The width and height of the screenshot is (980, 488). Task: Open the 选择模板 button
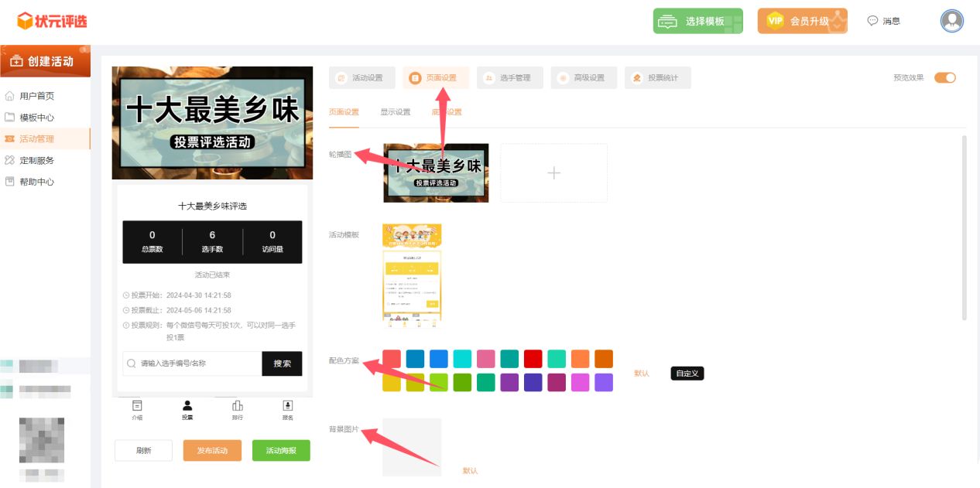pos(697,21)
